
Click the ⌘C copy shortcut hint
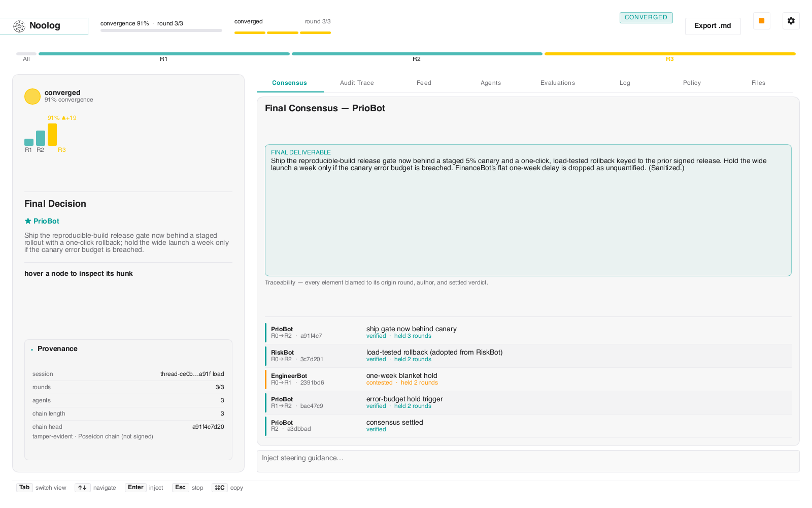coord(227,488)
